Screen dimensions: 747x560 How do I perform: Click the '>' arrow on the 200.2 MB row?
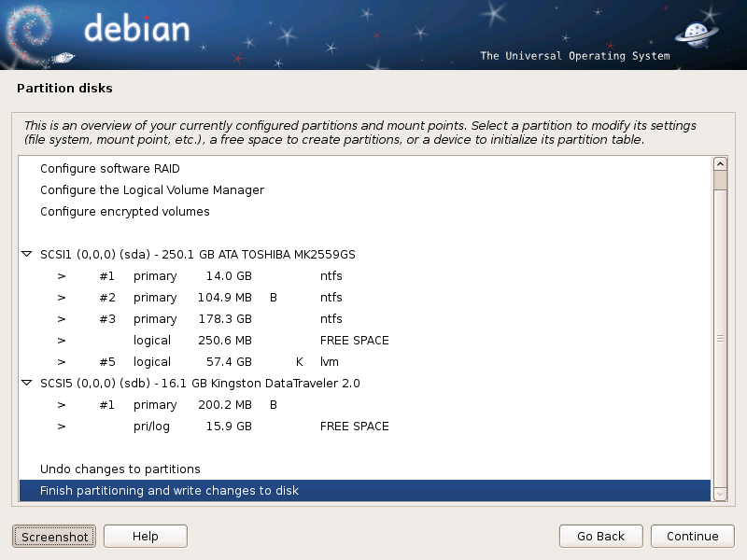62,405
